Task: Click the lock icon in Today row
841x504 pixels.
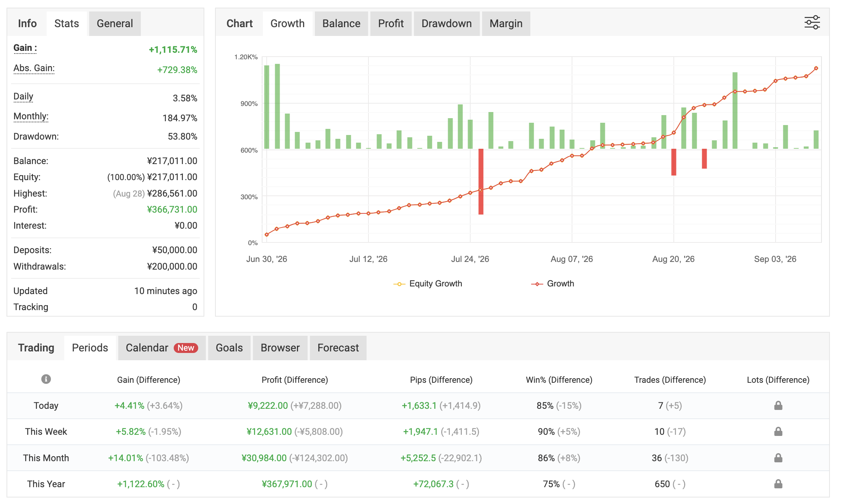Action: click(x=778, y=405)
